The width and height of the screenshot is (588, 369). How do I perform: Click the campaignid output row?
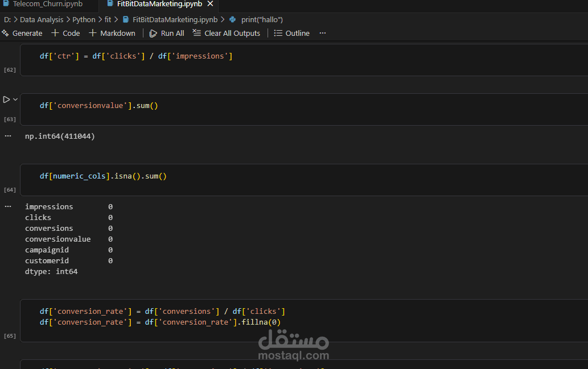69,250
